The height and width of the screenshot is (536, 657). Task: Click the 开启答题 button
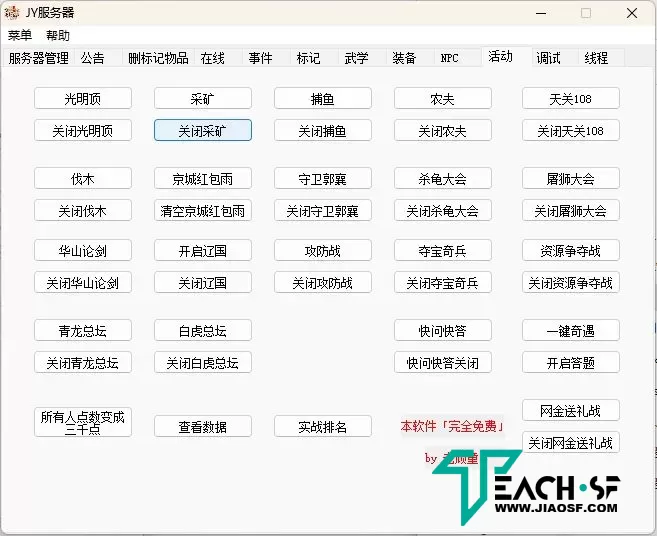(x=571, y=363)
